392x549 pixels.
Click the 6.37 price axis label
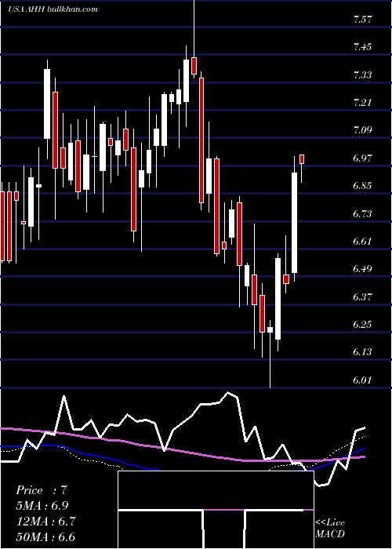click(x=362, y=297)
